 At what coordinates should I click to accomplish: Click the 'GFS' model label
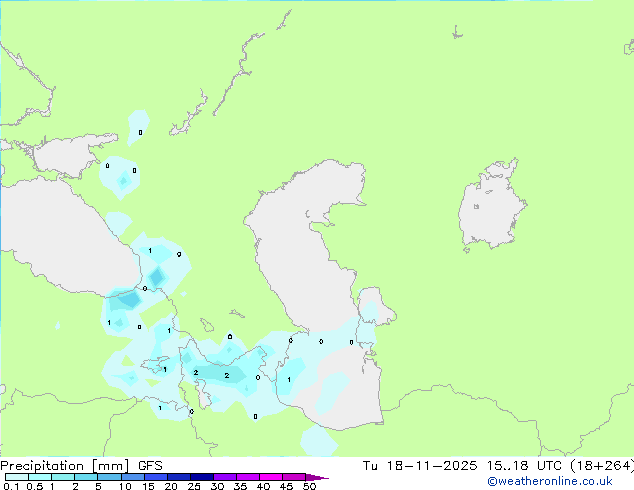point(150,466)
